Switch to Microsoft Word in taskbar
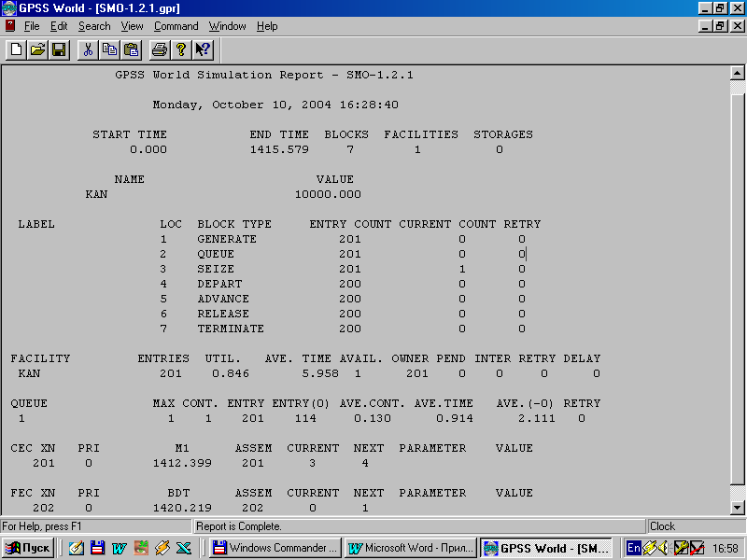 pyautogui.click(x=411, y=548)
